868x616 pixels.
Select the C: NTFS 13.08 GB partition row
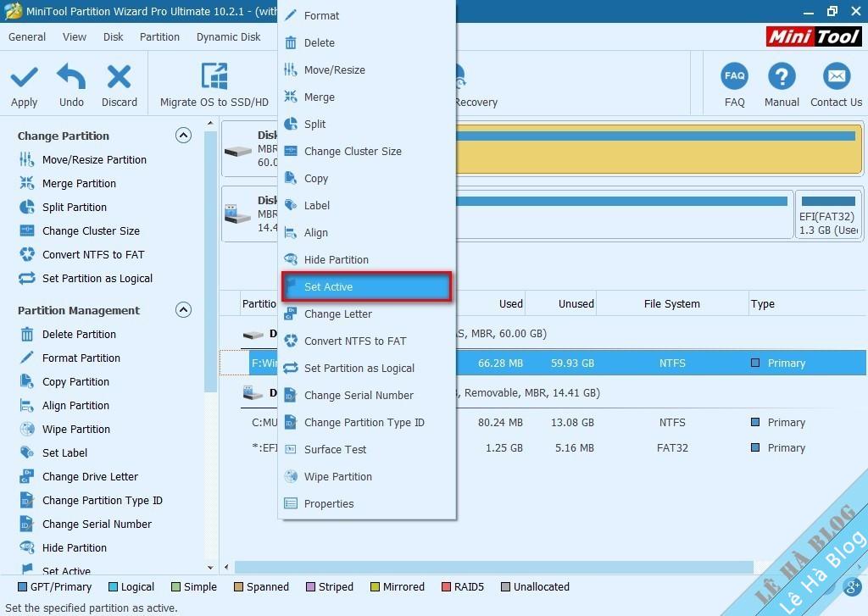tap(543, 423)
